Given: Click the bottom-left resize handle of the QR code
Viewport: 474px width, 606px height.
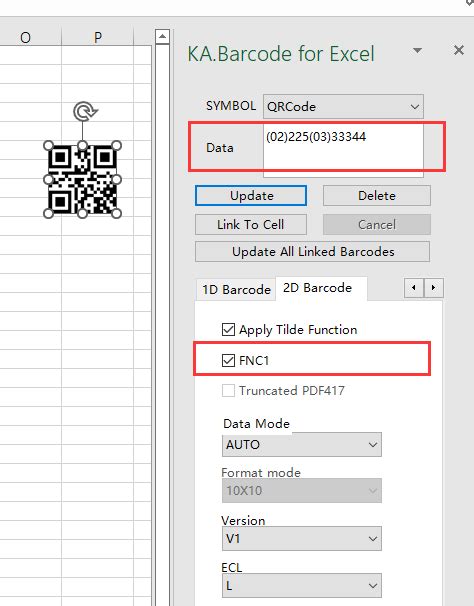Looking at the screenshot, I should (48, 213).
